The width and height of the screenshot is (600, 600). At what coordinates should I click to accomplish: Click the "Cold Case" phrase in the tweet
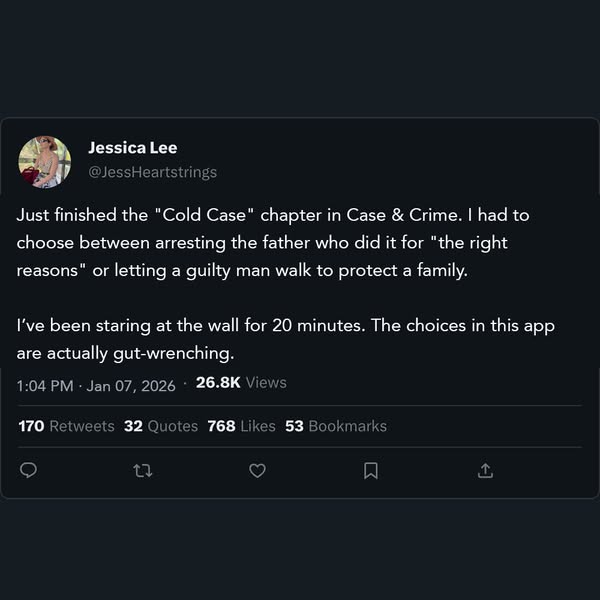coord(204,215)
